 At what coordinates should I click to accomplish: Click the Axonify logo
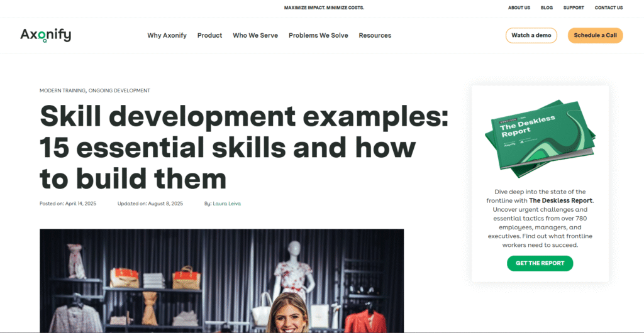tap(45, 35)
